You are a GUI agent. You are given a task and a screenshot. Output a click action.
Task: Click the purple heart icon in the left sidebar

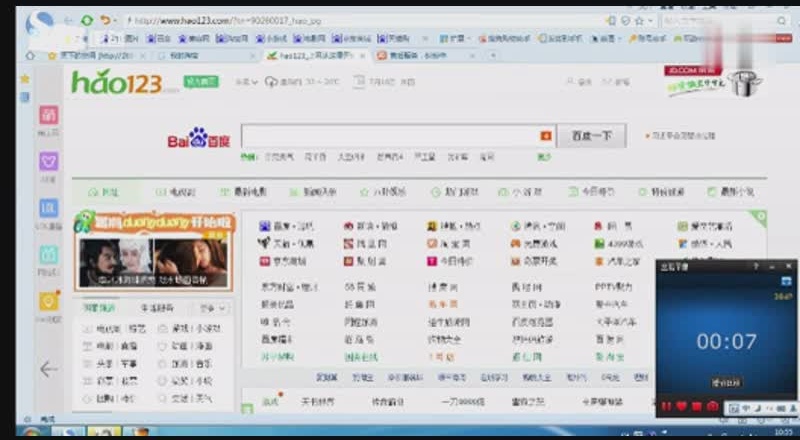49,161
